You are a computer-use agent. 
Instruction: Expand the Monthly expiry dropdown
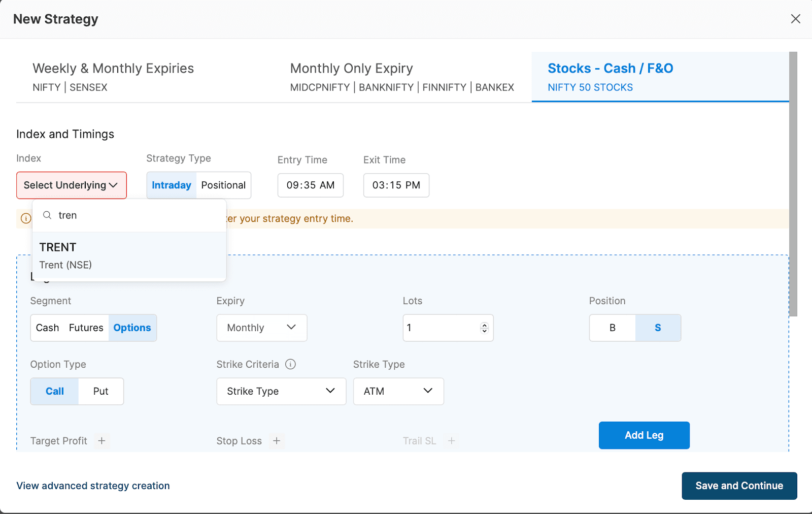click(261, 328)
